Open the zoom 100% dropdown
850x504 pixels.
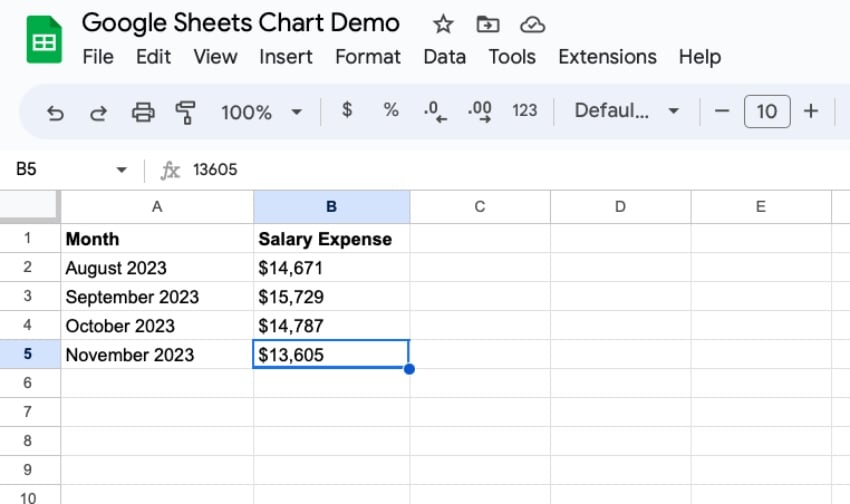point(261,112)
